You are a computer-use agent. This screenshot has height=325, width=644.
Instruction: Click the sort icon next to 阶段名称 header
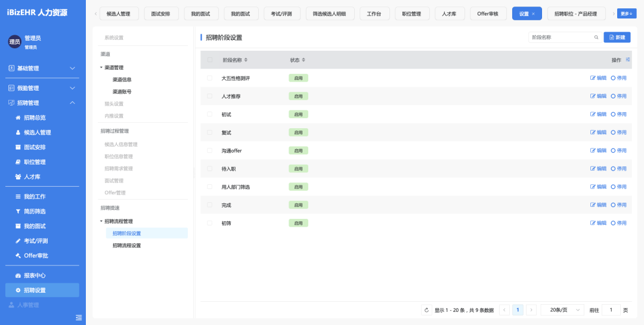pyautogui.click(x=246, y=60)
